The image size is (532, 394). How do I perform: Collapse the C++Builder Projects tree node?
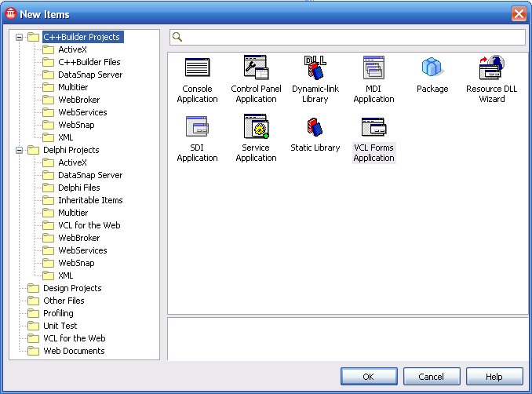(x=20, y=37)
